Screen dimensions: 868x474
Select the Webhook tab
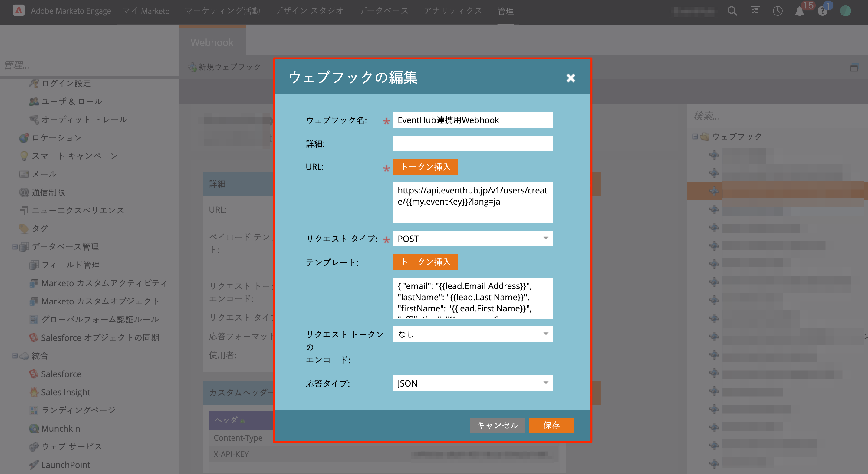(212, 42)
